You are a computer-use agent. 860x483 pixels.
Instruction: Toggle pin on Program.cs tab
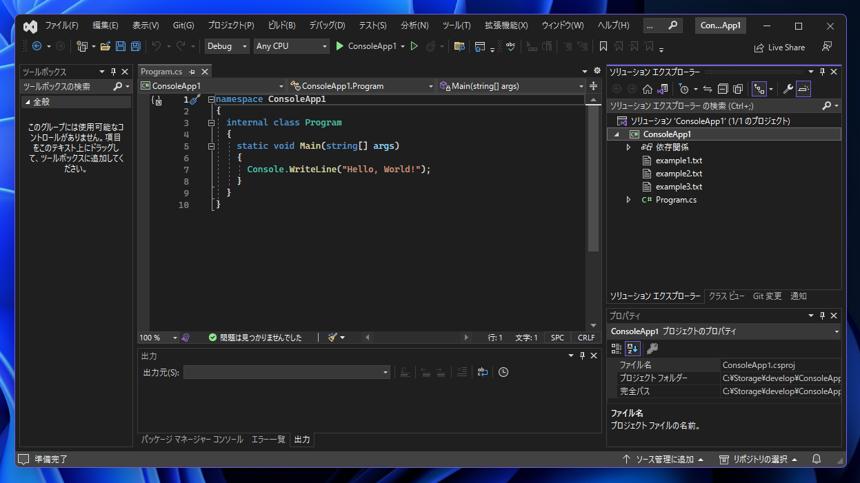pos(192,72)
